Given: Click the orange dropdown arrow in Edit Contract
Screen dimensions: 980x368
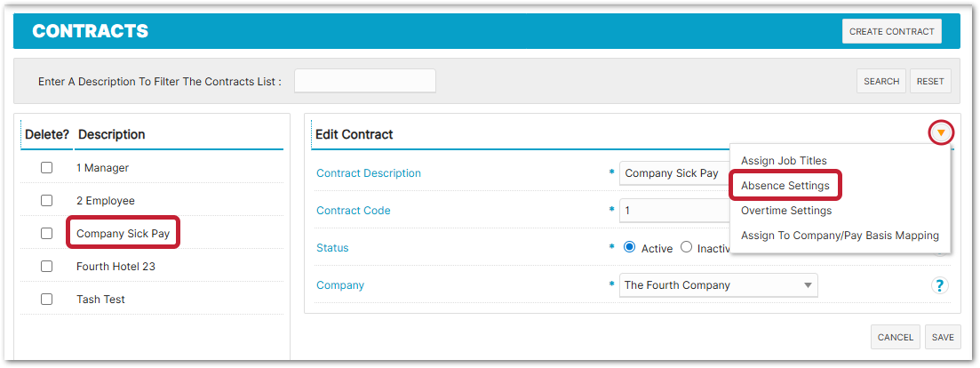Looking at the screenshot, I should coord(941,133).
